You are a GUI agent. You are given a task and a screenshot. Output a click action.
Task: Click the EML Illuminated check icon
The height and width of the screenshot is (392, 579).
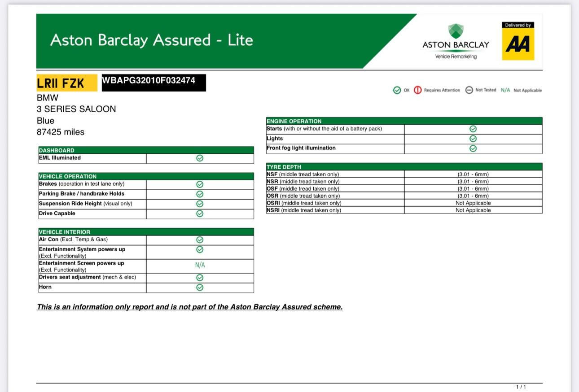[200, 158]
